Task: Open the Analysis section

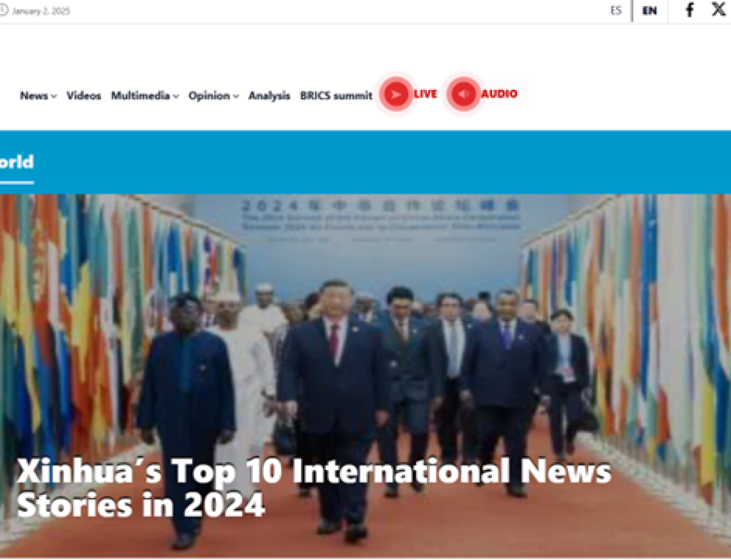Action: [x=269, y=96]
